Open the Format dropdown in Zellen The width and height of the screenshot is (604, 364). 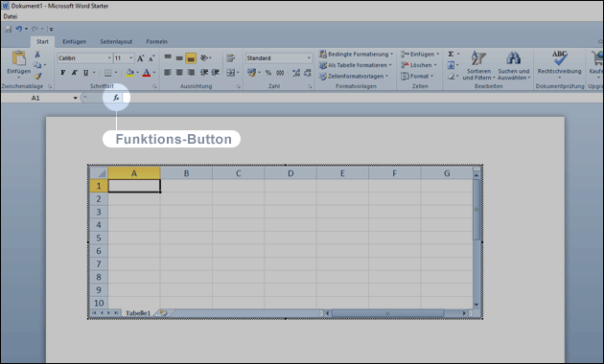417,77
